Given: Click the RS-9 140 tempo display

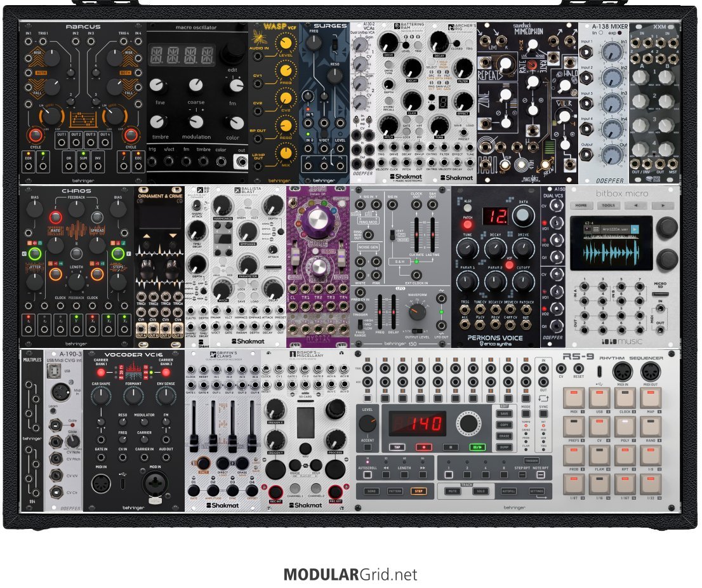Looking at the screenshot, I should (417, 423).
